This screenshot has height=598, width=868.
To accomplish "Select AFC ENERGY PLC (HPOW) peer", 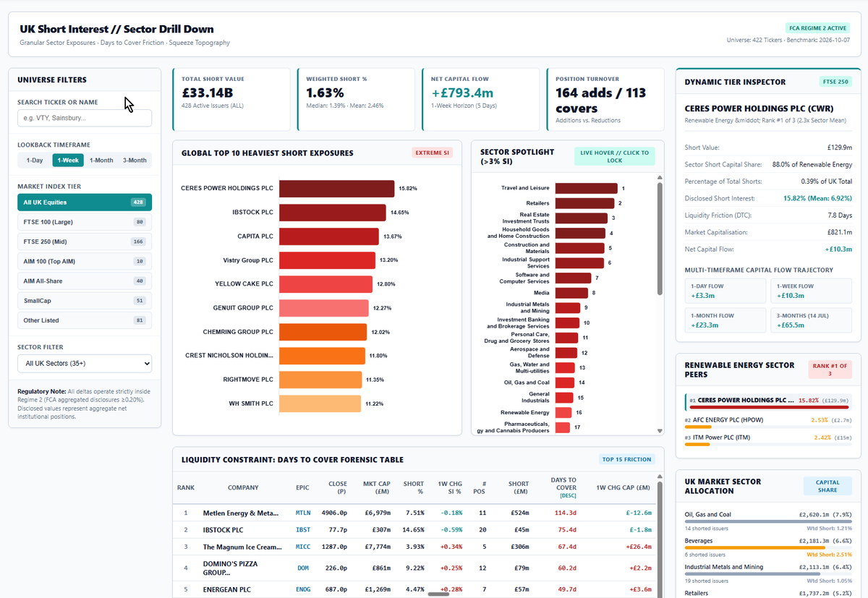I will (769, 422).
